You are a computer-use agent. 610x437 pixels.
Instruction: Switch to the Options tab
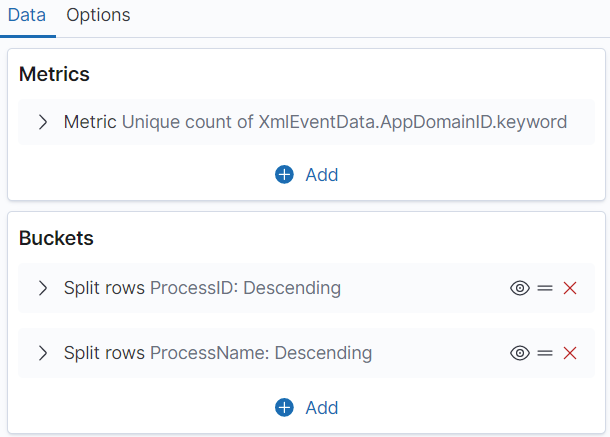click(x=98, y=16)
